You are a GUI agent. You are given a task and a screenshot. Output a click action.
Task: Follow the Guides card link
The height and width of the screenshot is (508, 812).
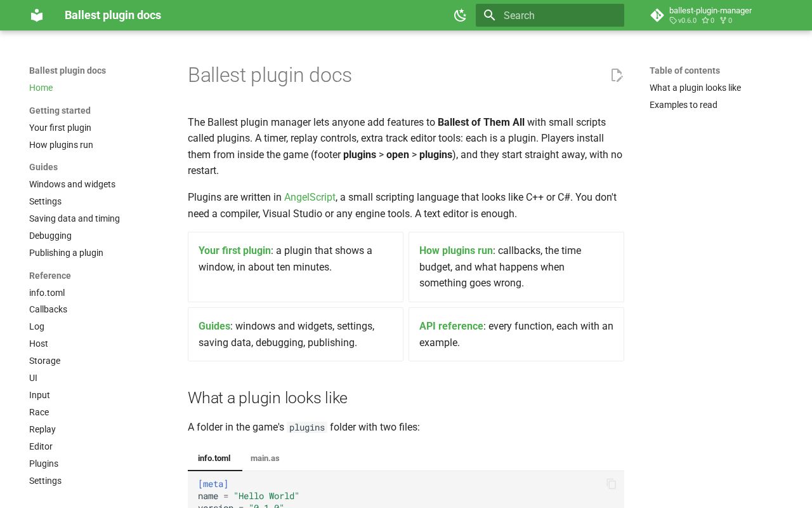pos(214,326)
